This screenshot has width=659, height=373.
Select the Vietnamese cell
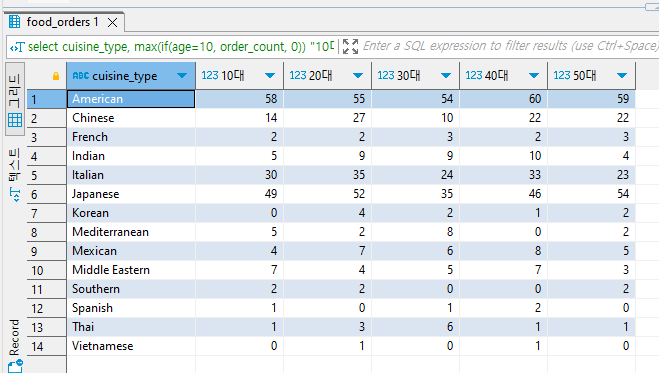coord(131,346)
